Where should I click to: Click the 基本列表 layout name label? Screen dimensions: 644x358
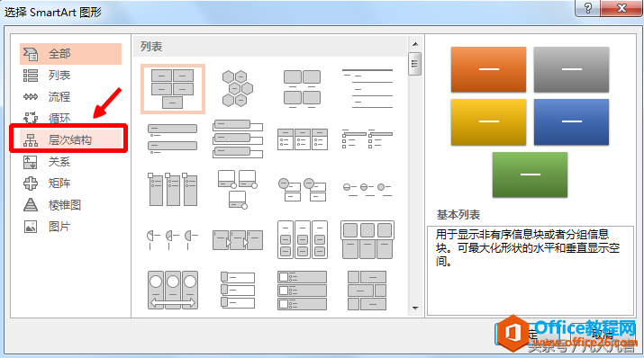(458, 214)
